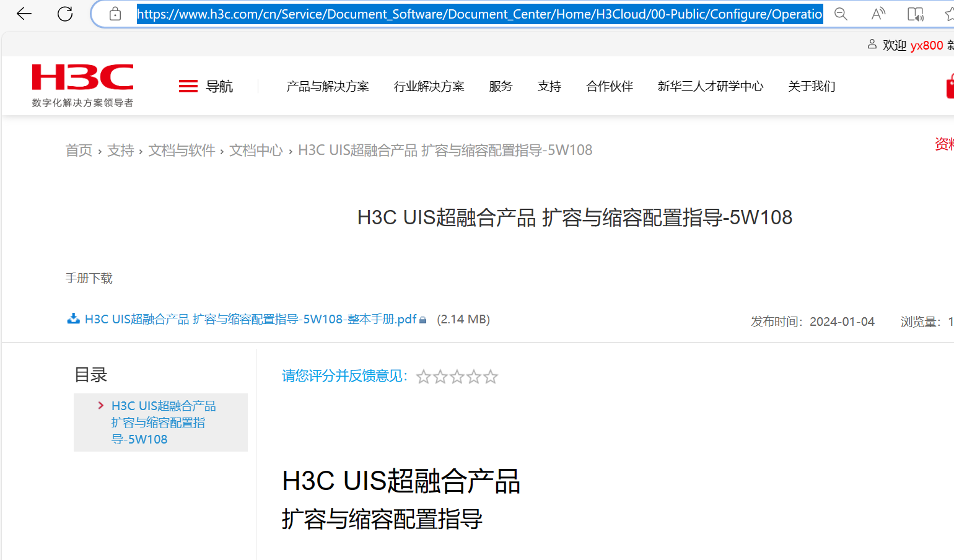
Task: Rate the document two stars
Action: tap(440, 377)
